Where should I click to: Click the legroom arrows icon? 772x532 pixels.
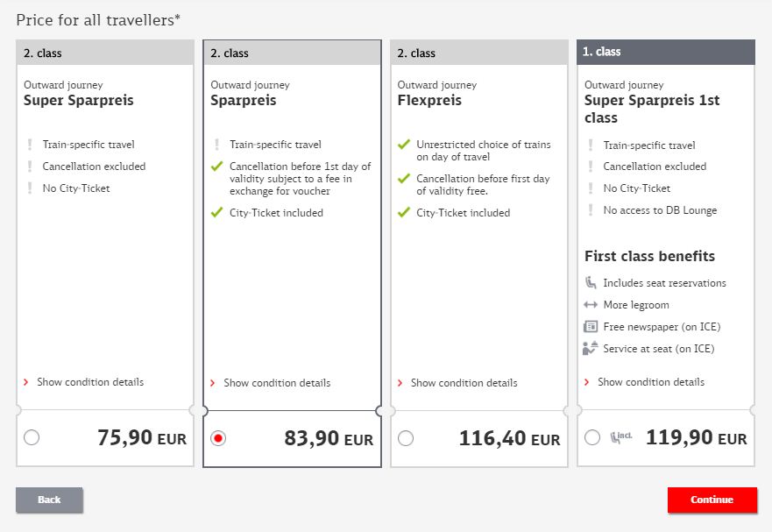(x=591, y=305)
